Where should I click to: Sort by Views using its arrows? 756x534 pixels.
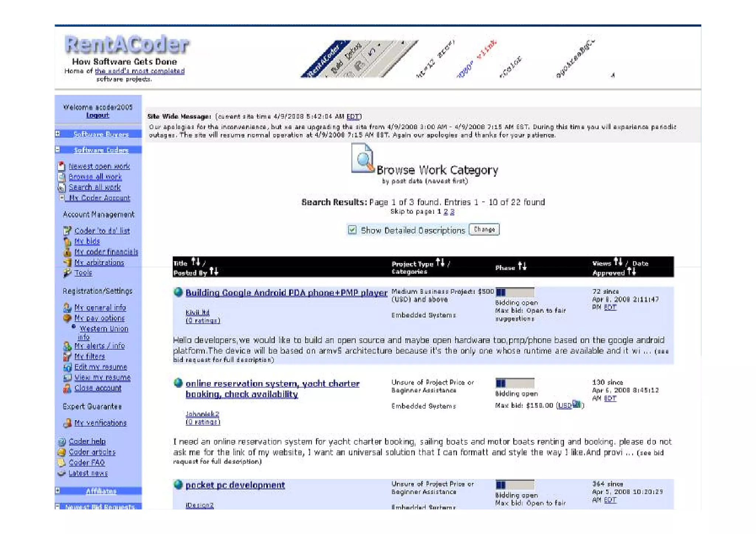click(x=618, y=262)
